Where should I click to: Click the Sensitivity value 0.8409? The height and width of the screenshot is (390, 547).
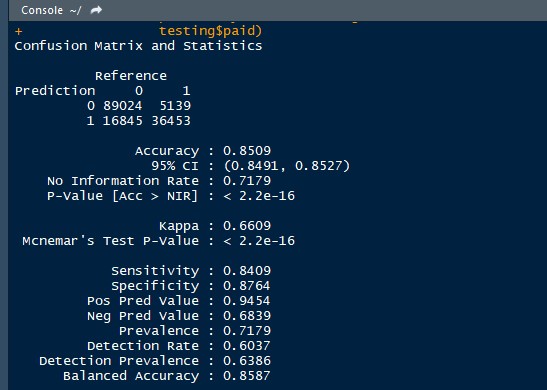[247, 271]
